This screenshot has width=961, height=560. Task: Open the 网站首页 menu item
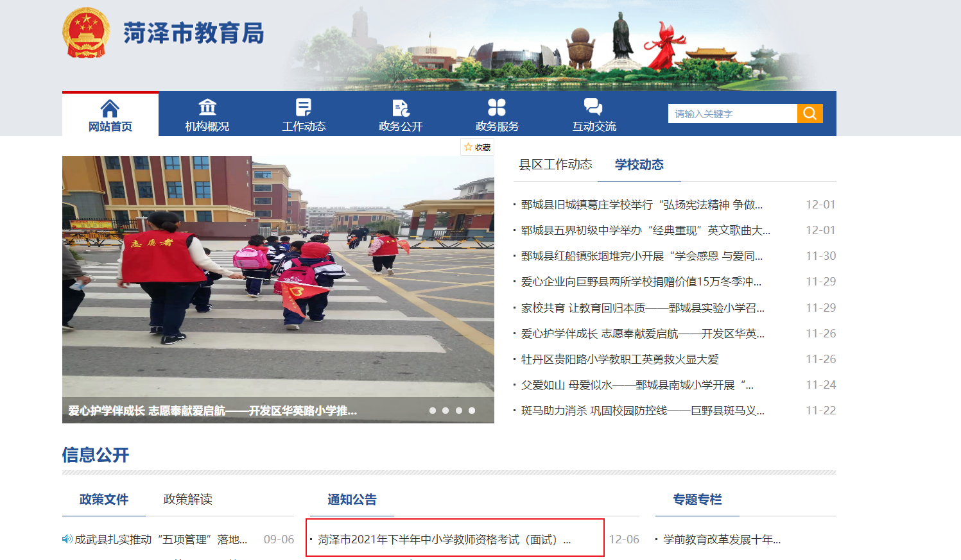tap(110, 114)
